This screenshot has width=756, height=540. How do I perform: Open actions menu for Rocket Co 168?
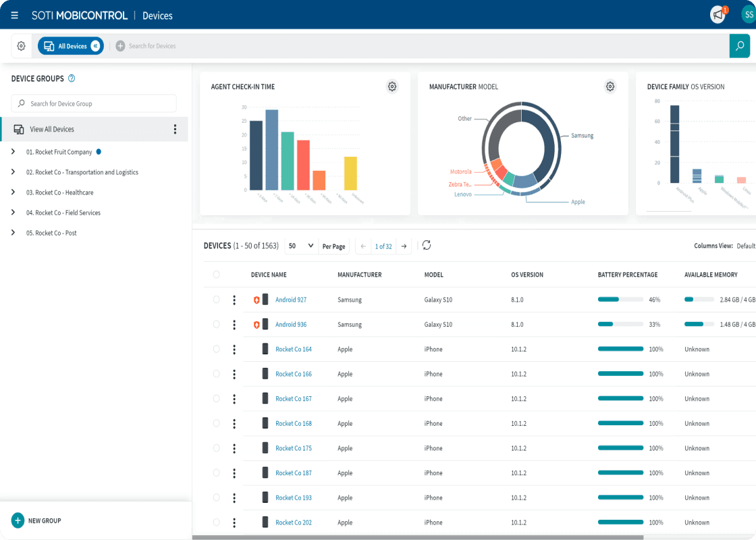click(x=234, y=424)
